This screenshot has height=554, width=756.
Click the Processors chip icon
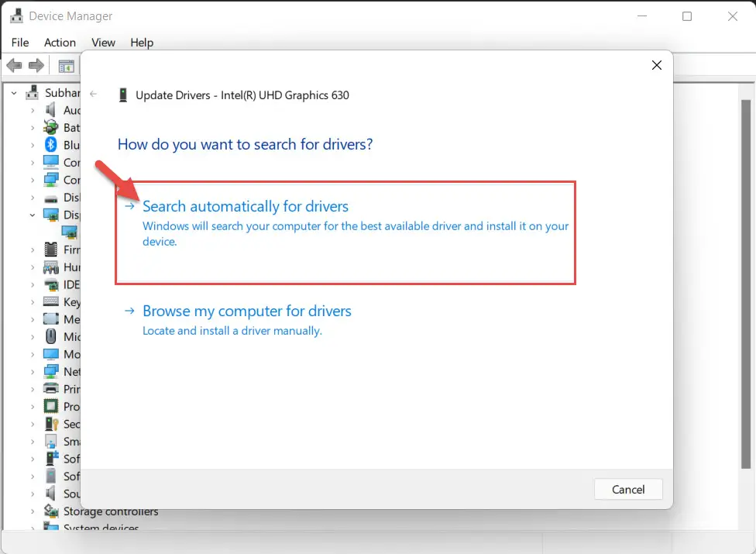[x=50, y=407]
